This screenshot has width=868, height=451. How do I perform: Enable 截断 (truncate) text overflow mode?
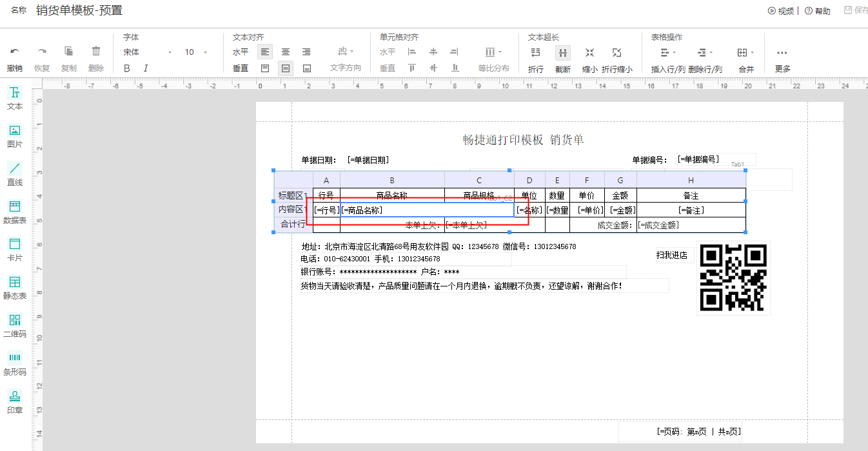pos(562,53)
